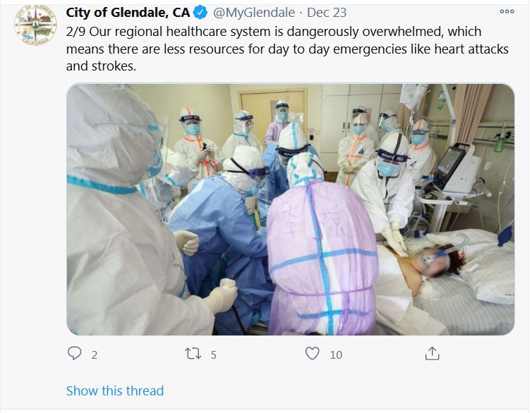Click the like count number 10
Screen dimensions: 532x413
[x=336, y=355]
